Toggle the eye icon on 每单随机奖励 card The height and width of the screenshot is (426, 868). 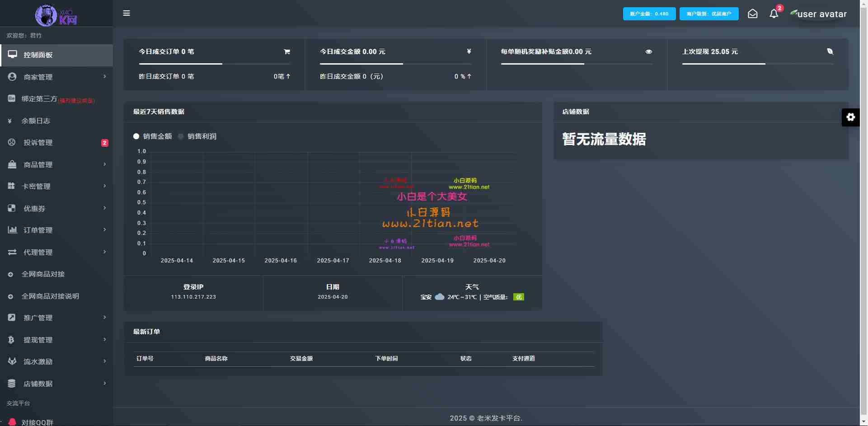point(649,51)
